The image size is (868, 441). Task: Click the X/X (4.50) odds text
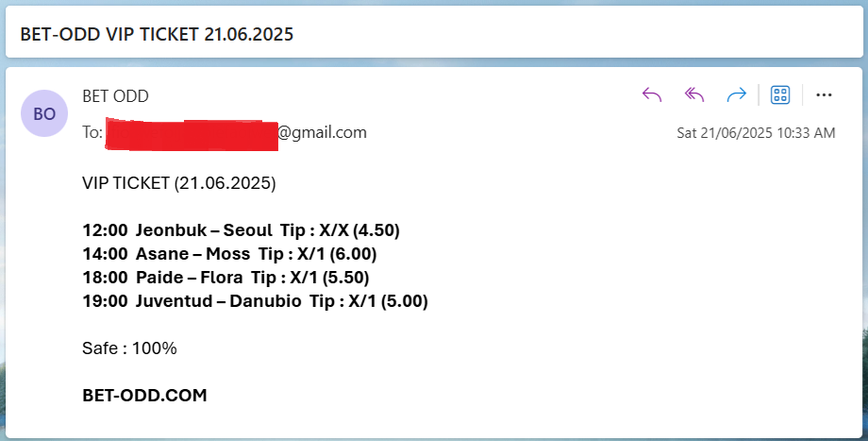[359, 229]
